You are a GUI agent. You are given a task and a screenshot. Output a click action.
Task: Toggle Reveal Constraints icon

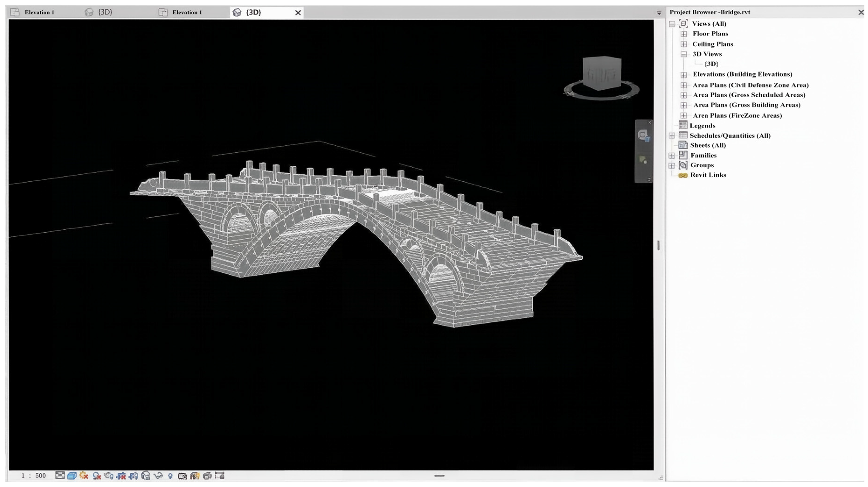tap(220, 476)
